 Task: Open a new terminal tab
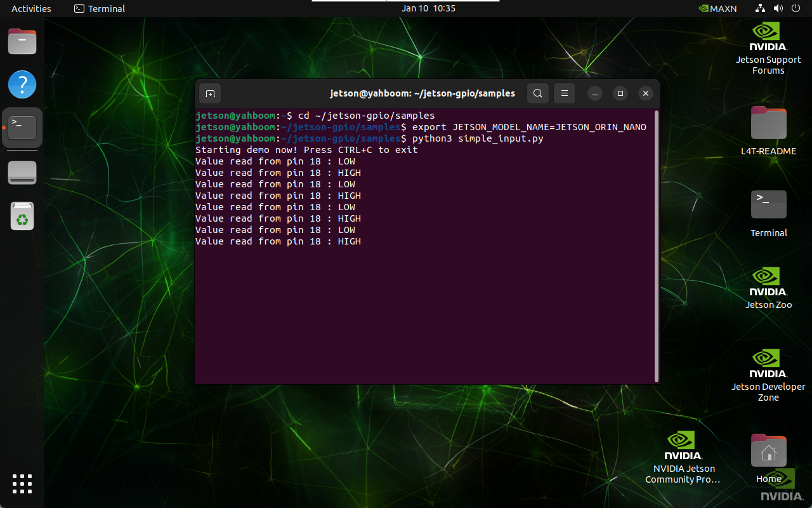pyautogui.click(x=210, y=93)
